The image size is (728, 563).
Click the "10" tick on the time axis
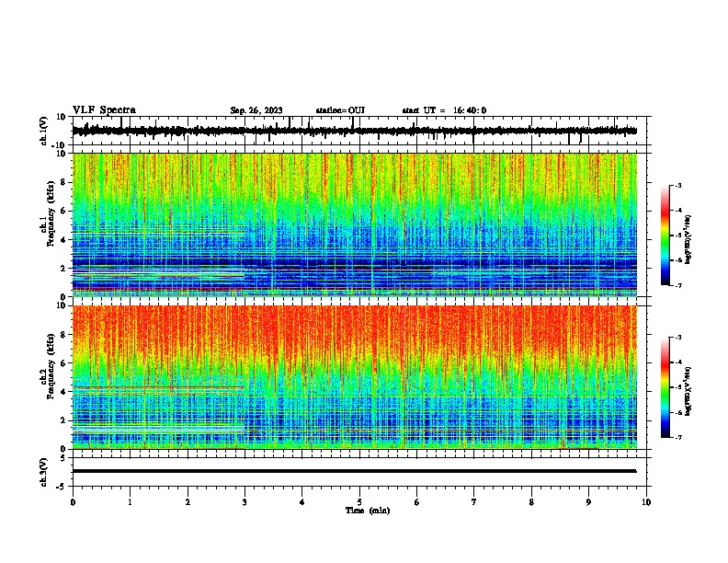tap(646, 502)
